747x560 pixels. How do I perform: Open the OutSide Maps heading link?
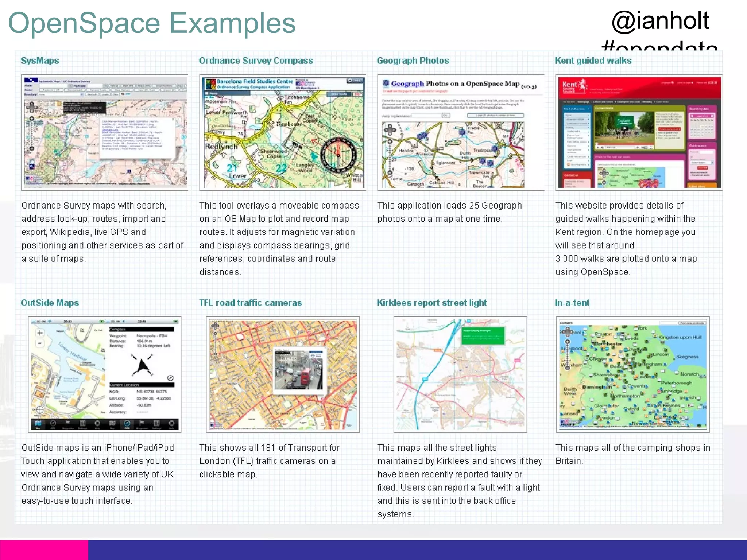pos(50,303)
